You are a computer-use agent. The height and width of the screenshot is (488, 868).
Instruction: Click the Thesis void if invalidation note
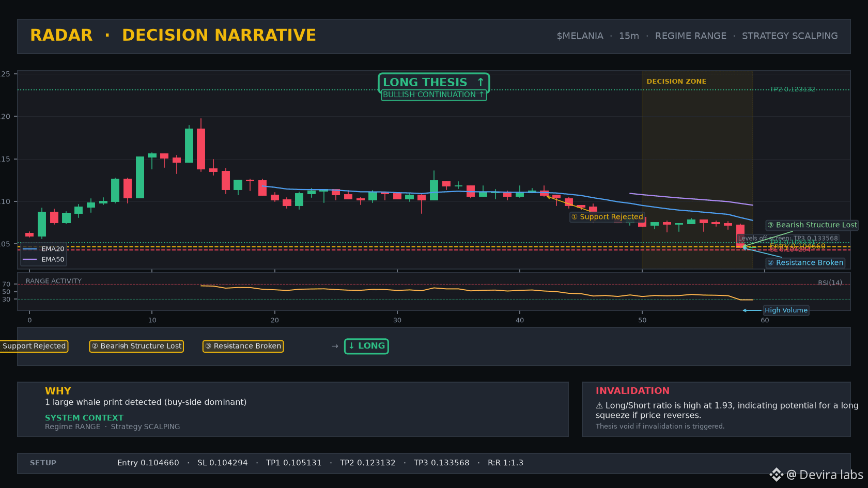pos(660,427)
